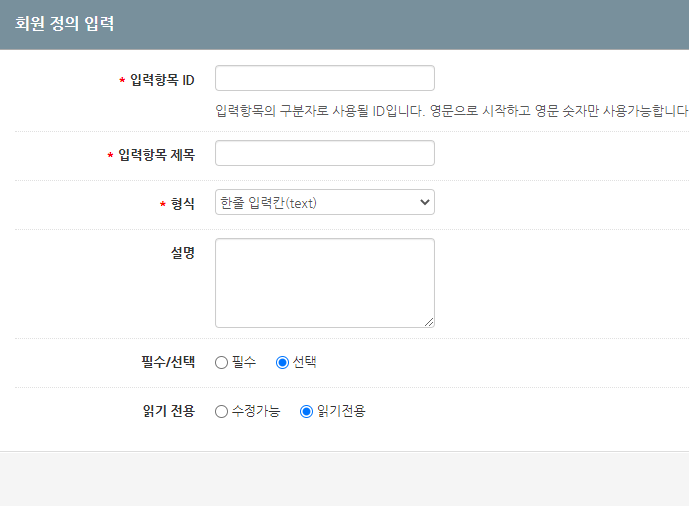Click the chevron arrow of 형식 dropdown
This screenshot has width=689, height=506.
pos(424,202)
